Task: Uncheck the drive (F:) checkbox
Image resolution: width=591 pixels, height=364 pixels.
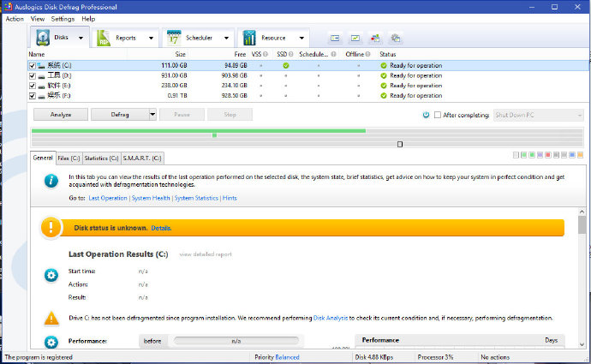Action: [33, 96]
